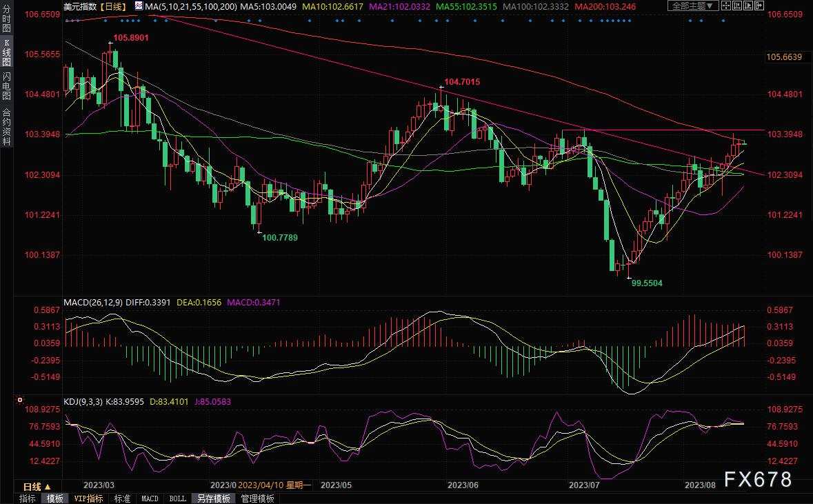This screenshot has width=813, height=504.
Task: Click the 104.7015 peak price marker
Action: tap(462, 82)
